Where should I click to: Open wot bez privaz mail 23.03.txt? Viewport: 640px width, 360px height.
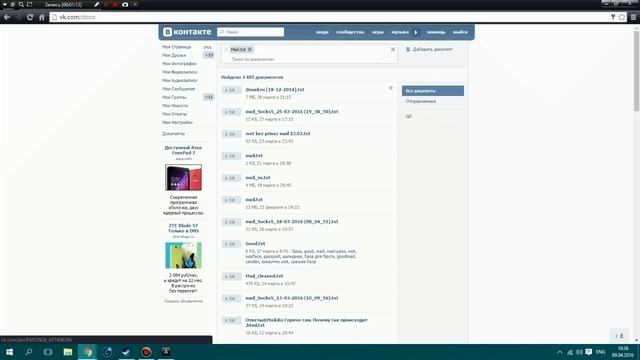(278, 133)
